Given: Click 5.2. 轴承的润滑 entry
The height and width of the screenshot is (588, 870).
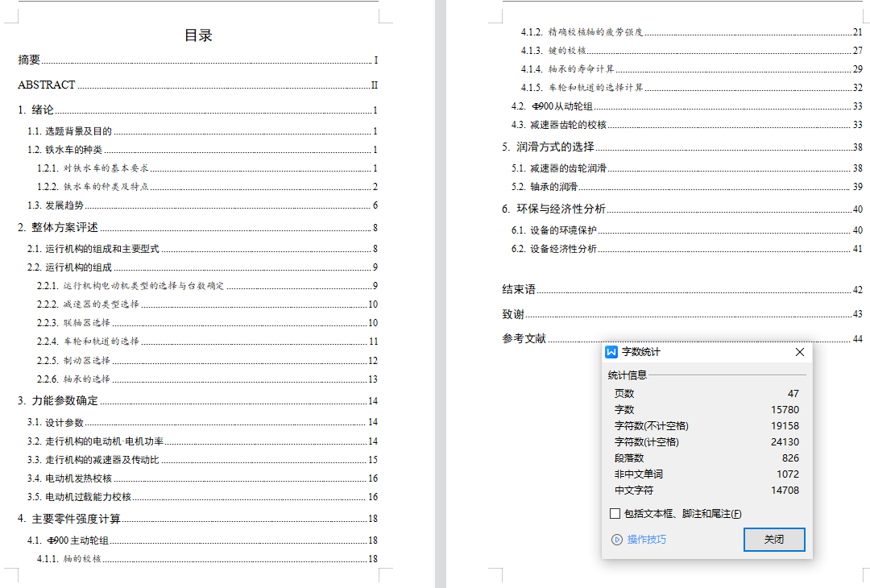Looking at the screenshot, I should [687, 187].
